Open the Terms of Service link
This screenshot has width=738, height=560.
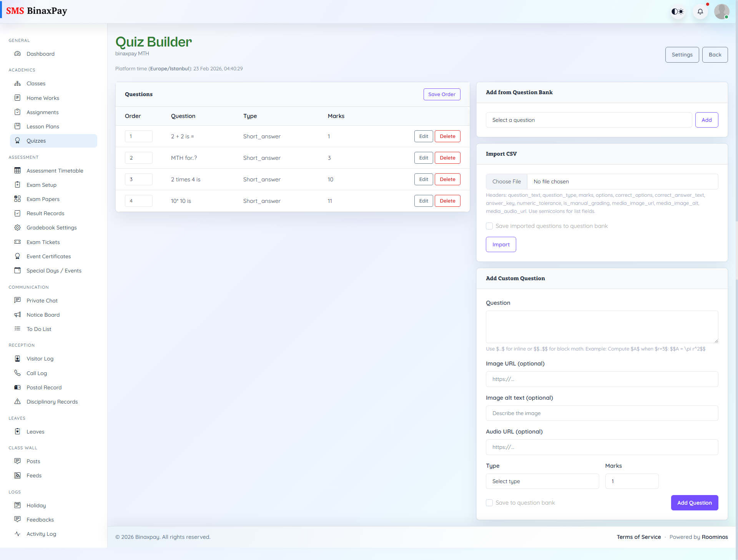[638, 537]
